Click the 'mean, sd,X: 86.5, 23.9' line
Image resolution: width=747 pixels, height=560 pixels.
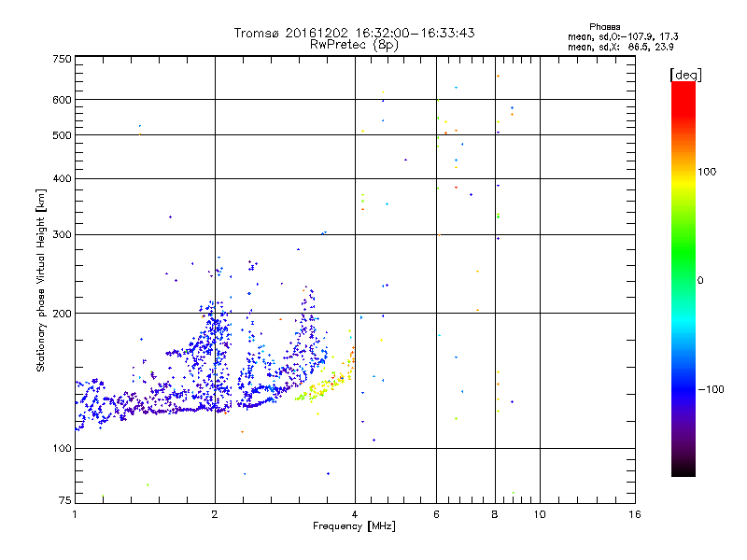pyautogui.click(x=621, y=47)
